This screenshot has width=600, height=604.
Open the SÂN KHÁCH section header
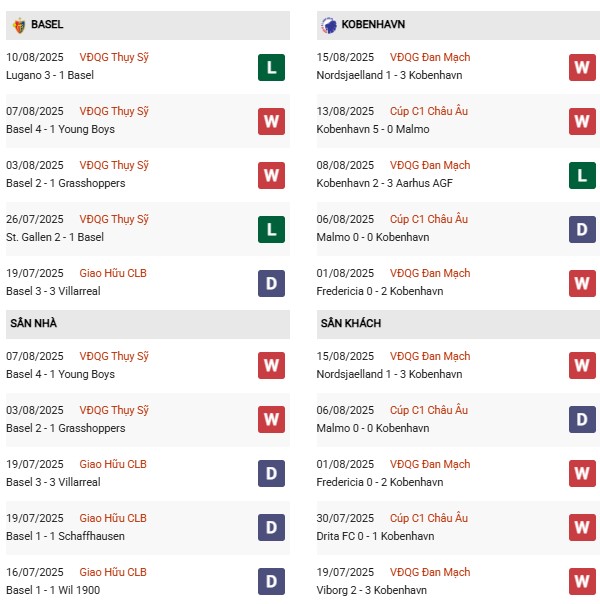(351, 324)
